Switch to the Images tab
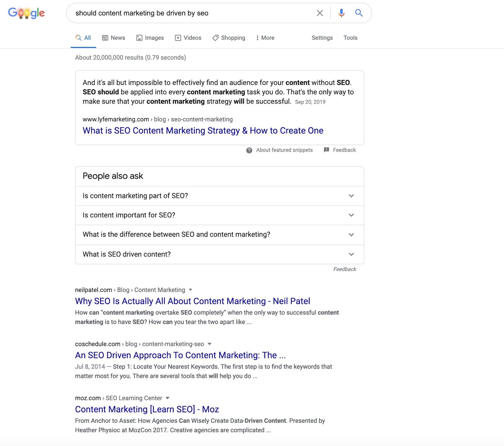The image size is (504, 446). click(150, 38)
